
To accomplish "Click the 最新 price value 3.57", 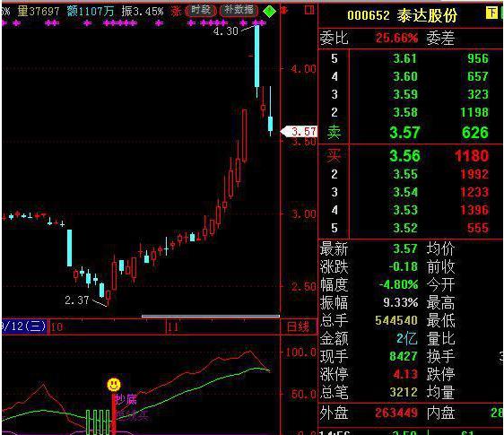I will pos(405,248).
